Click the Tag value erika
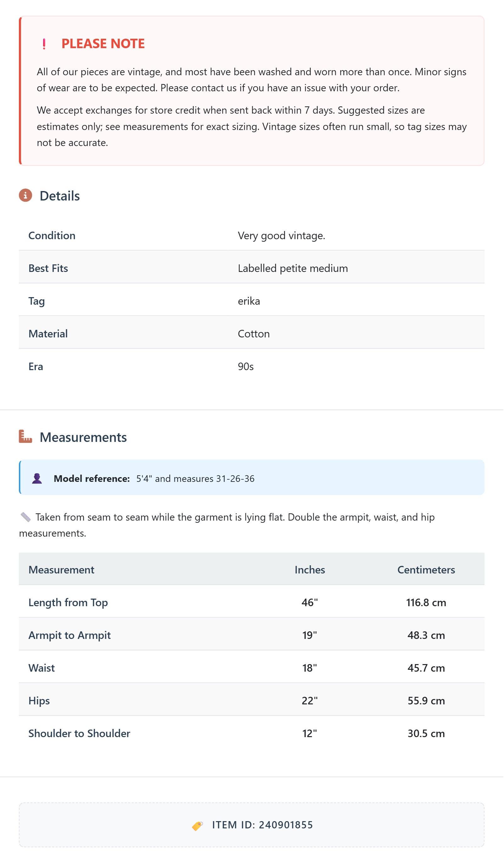The image size is (504, 863). coord(249,302)
